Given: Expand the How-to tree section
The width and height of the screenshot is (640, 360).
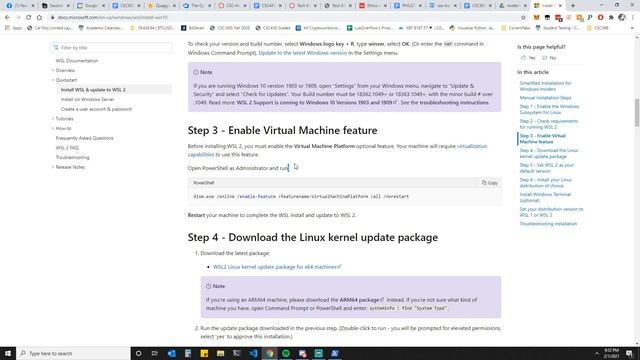Looking at the screenshot, I should (x=63, y=128).
